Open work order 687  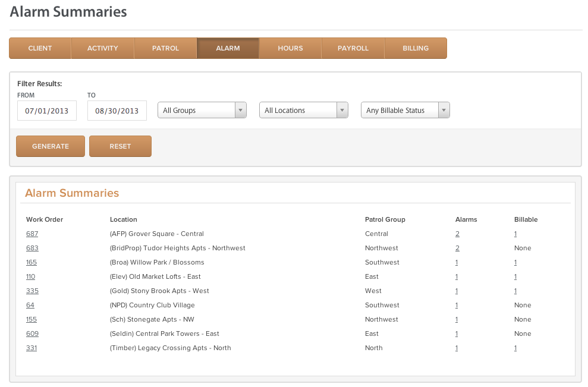pos(32,234)
